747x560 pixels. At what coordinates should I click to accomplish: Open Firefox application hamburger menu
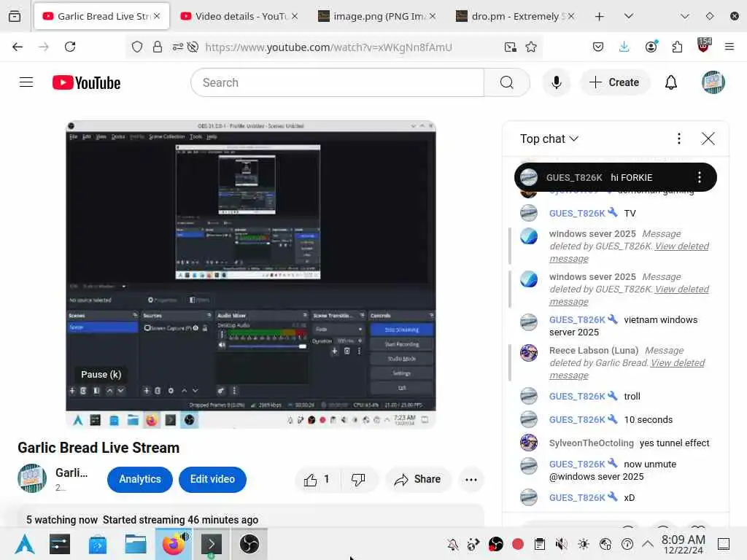(x=729, y=47)
